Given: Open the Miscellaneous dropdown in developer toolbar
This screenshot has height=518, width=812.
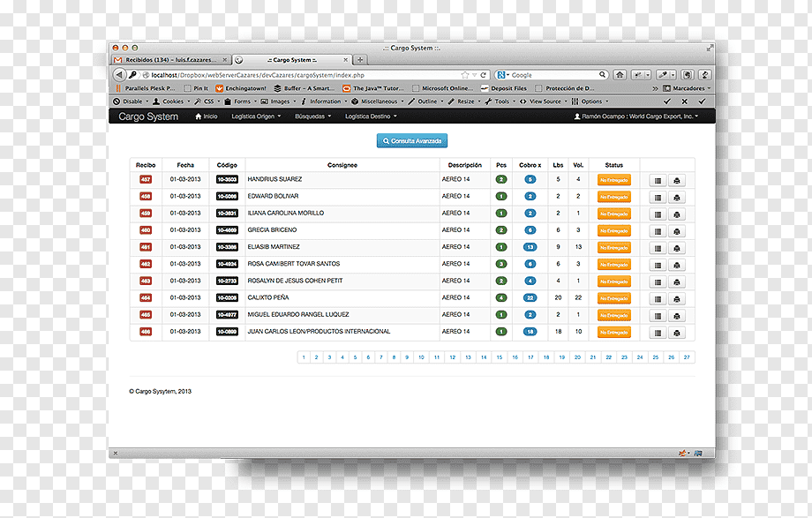Looking at the screenshot, I should click(x=378, y=101).
